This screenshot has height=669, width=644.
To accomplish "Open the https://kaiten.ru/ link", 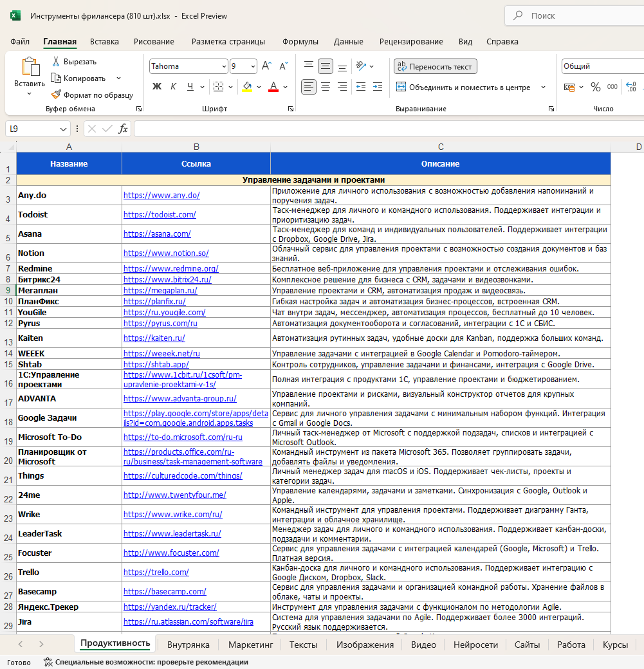I will coord(154,338).
